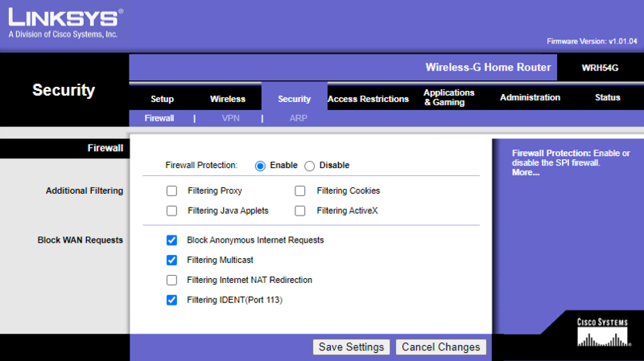Image resolution: width=644 pixels, height=361 pixels.
Task: Open the Applications & Gaming tab
Action: tap(449, 97)
